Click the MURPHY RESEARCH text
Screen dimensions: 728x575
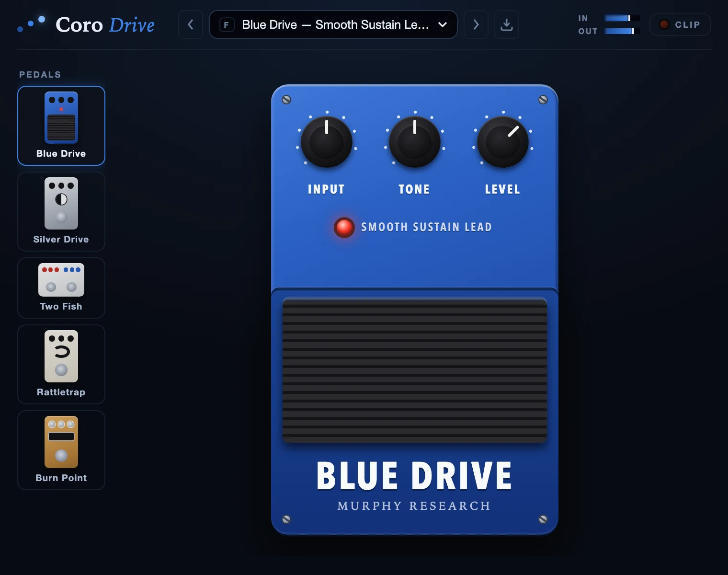(x=414, y=506)
